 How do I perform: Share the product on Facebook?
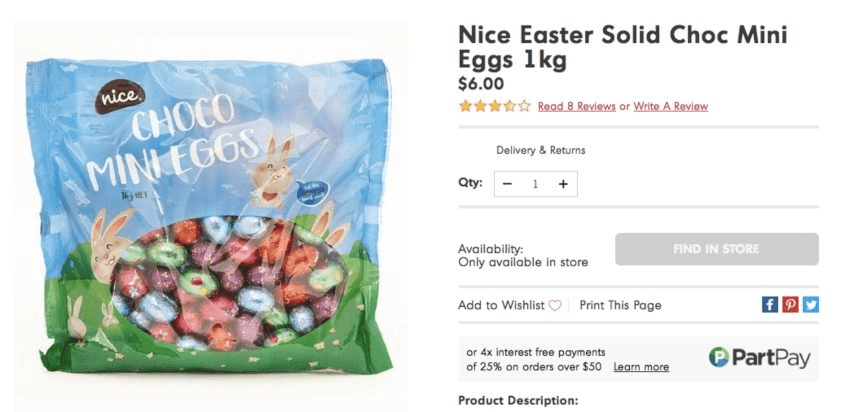point(770,305)
